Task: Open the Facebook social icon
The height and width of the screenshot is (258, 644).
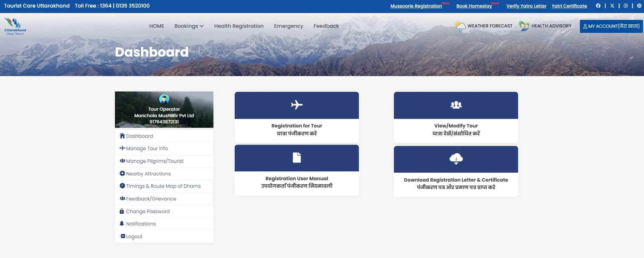Action: tap(598, 6)
